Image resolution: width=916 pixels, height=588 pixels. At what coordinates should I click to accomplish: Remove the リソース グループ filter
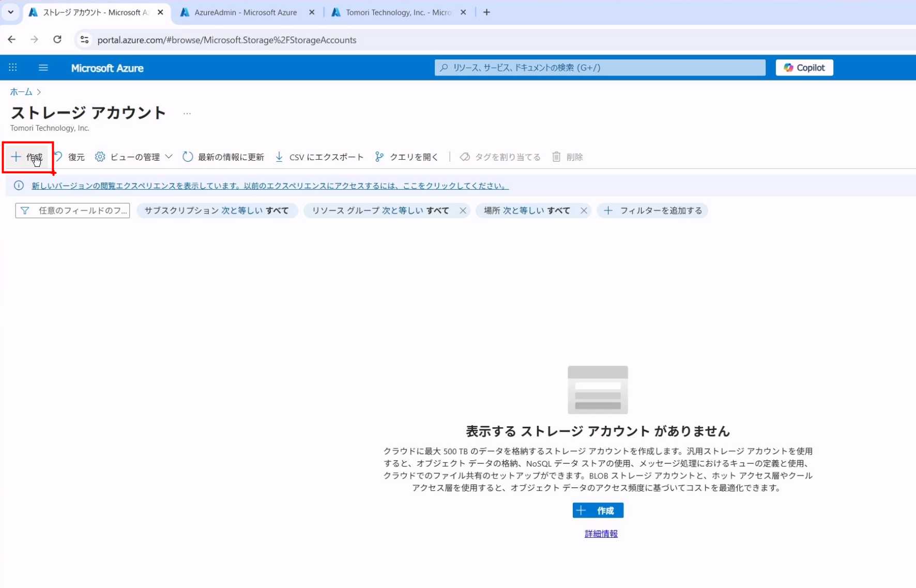coord(463,211)
